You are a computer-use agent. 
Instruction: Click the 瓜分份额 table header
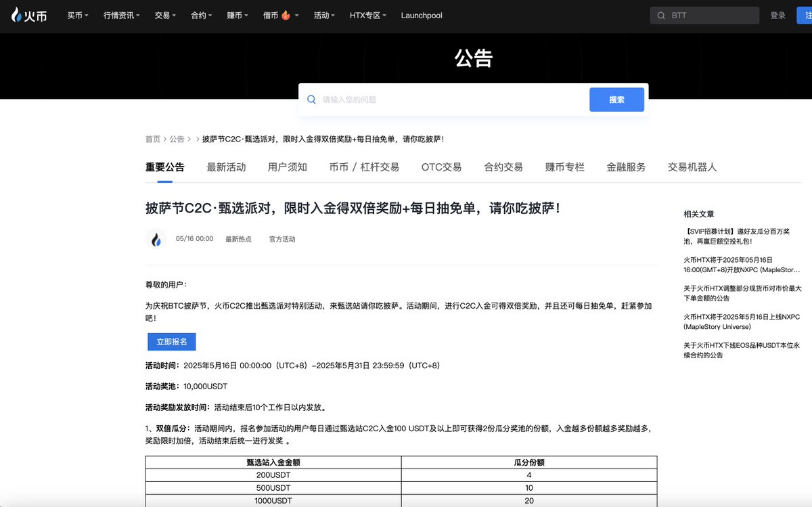pos(529,462)
